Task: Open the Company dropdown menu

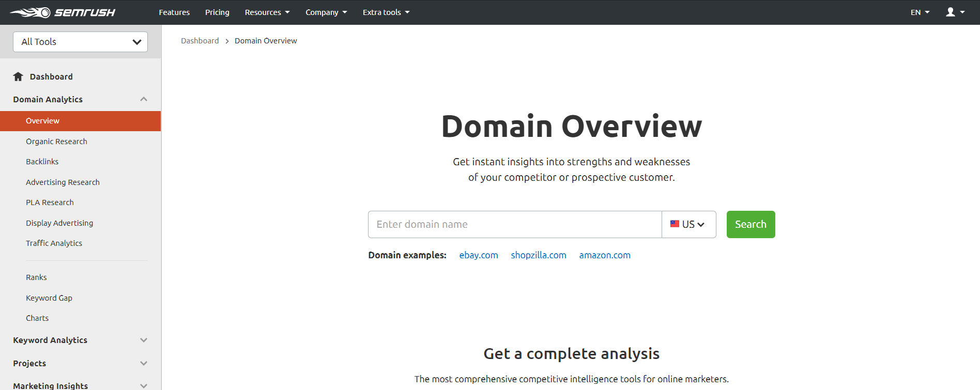Action: click(x=326, y=12)
